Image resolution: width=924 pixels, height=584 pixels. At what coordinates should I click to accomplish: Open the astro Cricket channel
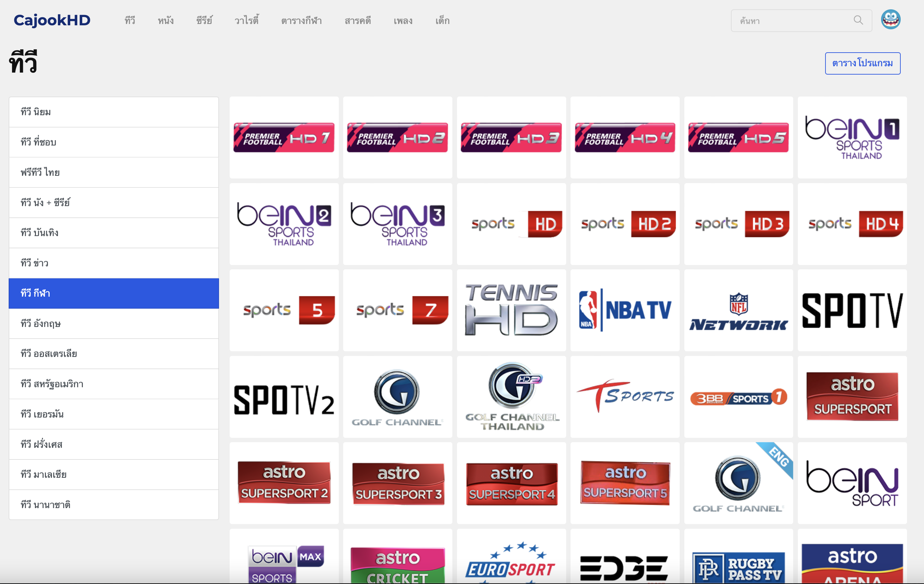397,557
